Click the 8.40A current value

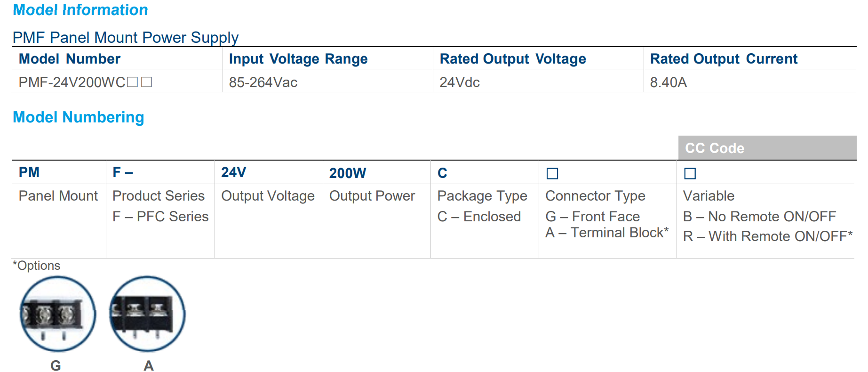click(668, 82)
